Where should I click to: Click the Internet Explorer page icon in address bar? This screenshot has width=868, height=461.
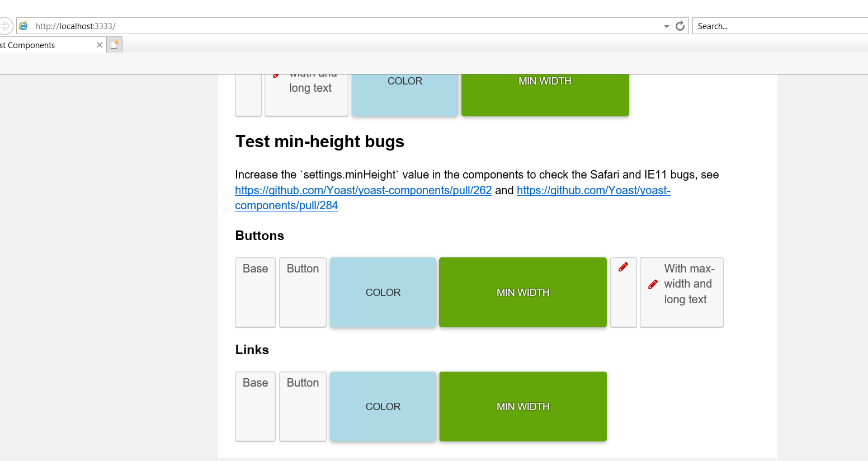tap(23, 26)
